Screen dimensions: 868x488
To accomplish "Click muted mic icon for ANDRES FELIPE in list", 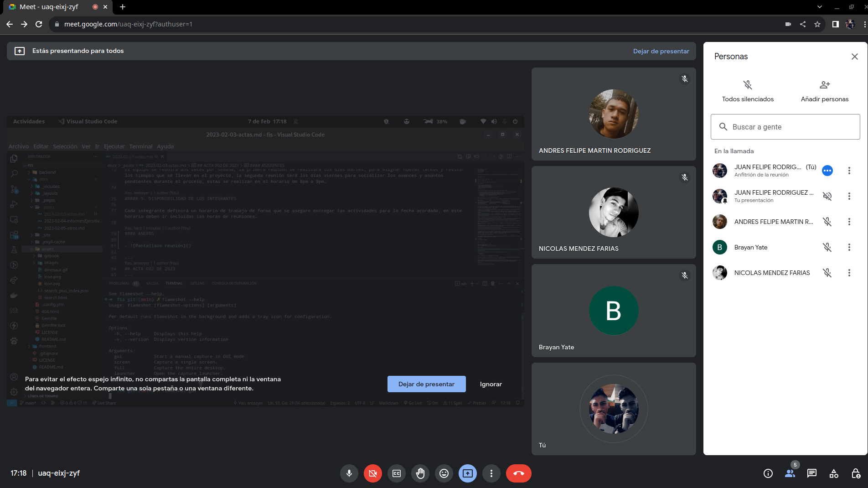I will coord(827,222).
